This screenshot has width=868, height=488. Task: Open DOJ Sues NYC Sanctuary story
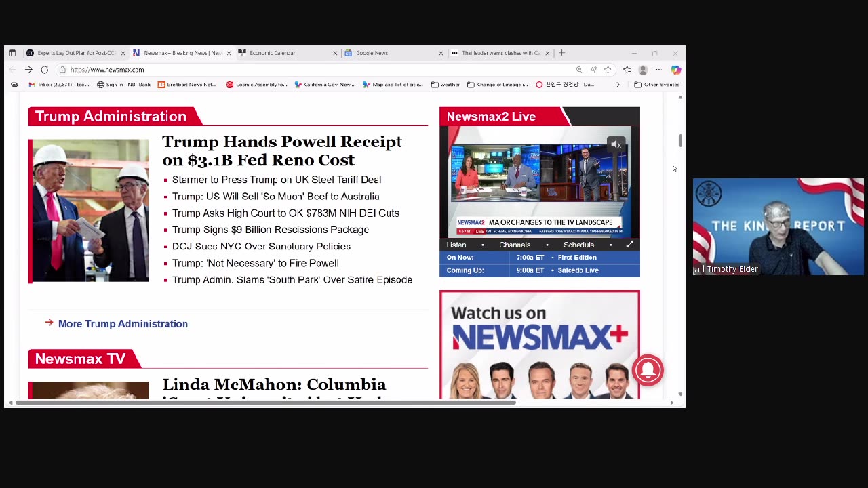[261, 246]
